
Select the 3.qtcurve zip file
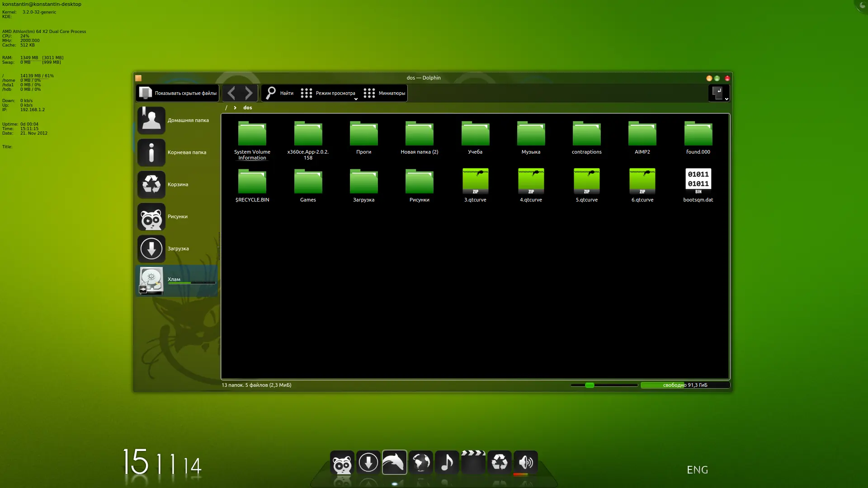pyautogui.click(x=475, y=185)
